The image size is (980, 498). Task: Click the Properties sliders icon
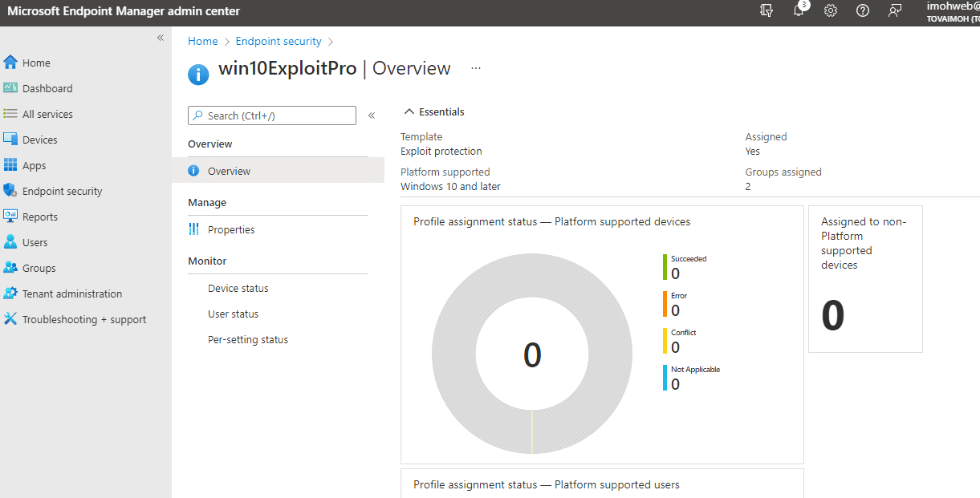click(x=193, y=229)
